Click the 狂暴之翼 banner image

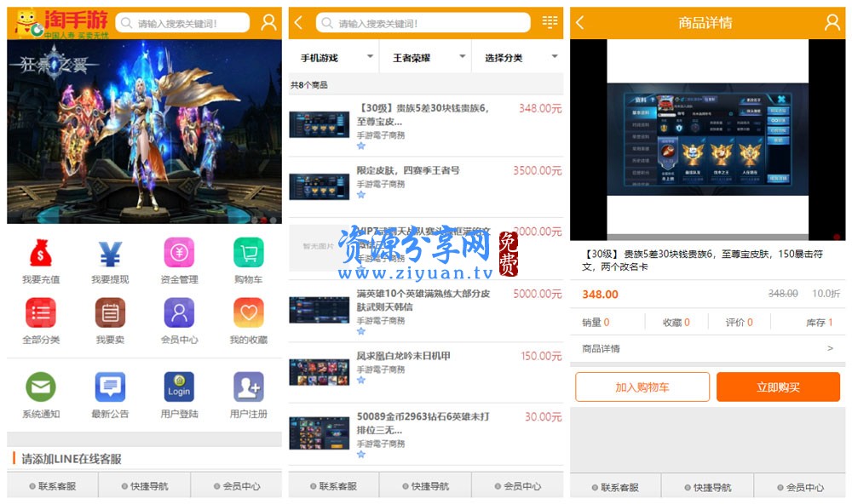145,131
